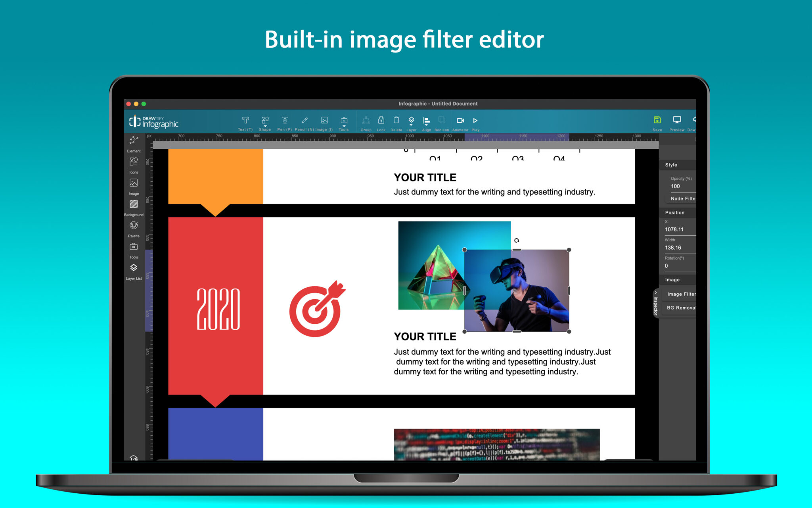Select the Text tool in toolbar
Image resolution: width=812 pixels, height=508 pixels.
tap(245, 121)
